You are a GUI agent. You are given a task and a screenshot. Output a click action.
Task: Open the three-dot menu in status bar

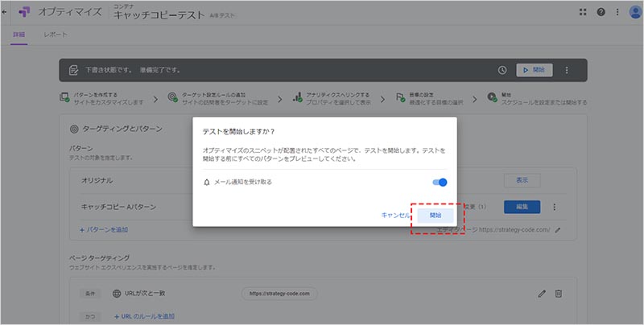[567, 71]
